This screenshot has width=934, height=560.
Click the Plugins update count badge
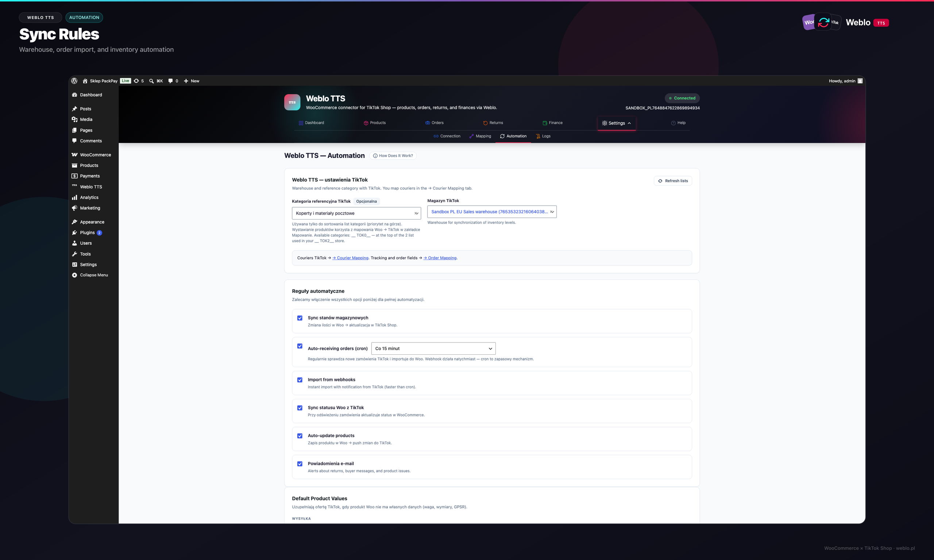click(99, 233)
